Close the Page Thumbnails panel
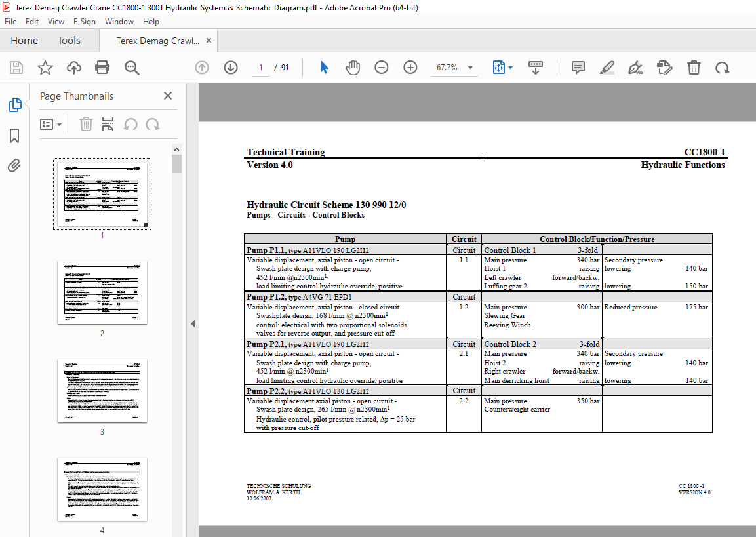The height and width of the screenshot is (537, 756). coord(168,96)
